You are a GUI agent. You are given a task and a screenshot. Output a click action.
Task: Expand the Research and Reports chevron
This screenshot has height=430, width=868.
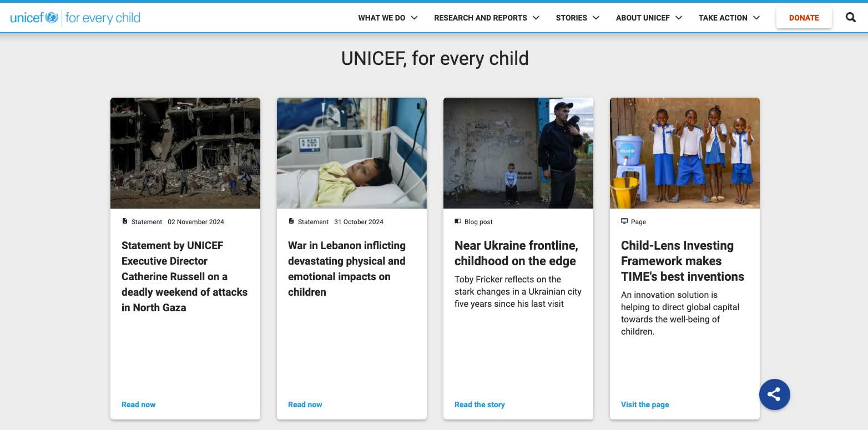(x=536, y=18)
